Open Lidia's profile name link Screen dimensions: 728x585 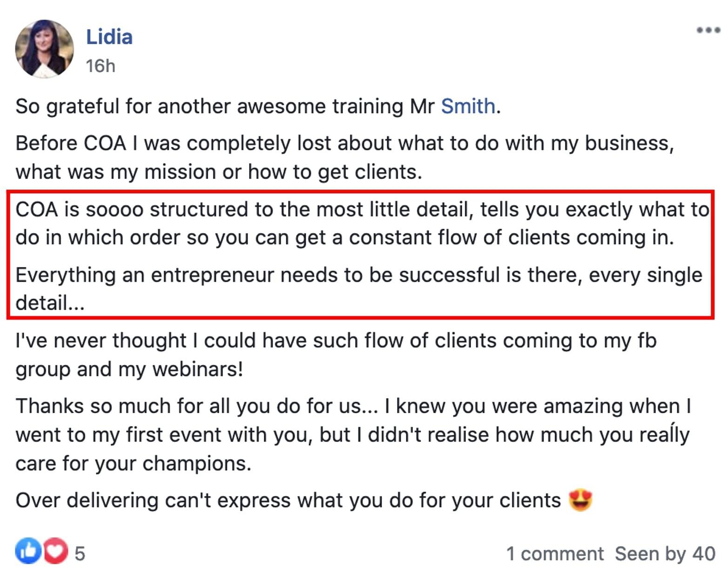coord(109,37)
